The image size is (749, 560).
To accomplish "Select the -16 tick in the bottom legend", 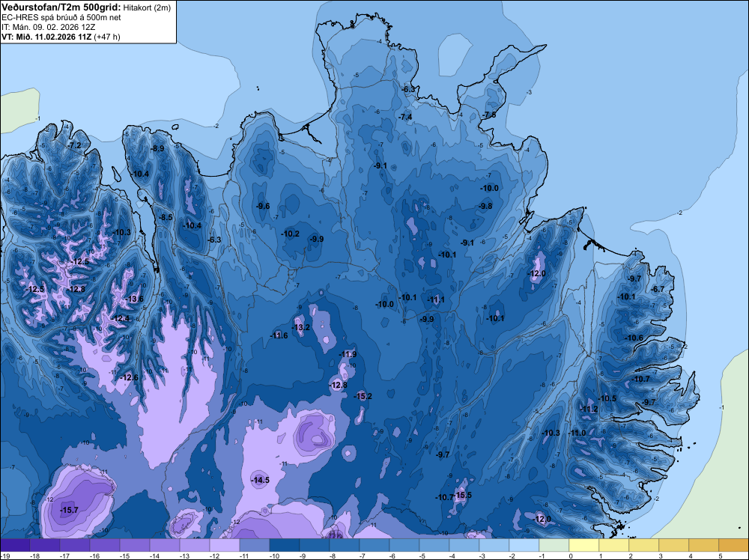I will 94,556.
